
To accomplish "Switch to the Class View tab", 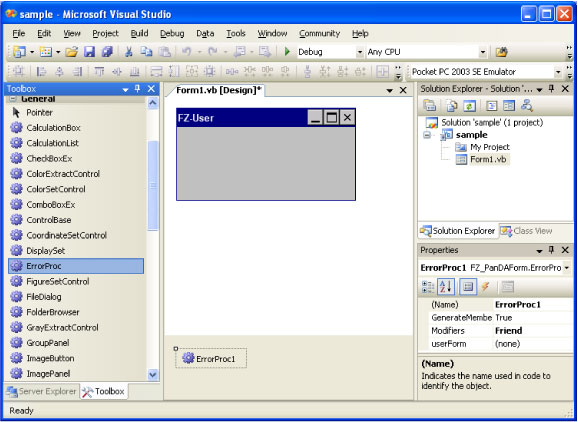I will coord(526,231).
